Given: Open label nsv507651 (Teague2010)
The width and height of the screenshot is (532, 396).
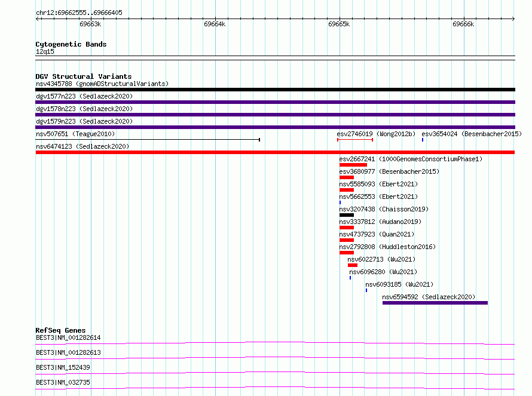Looking at the screenshot, I should tap(75, 134).
